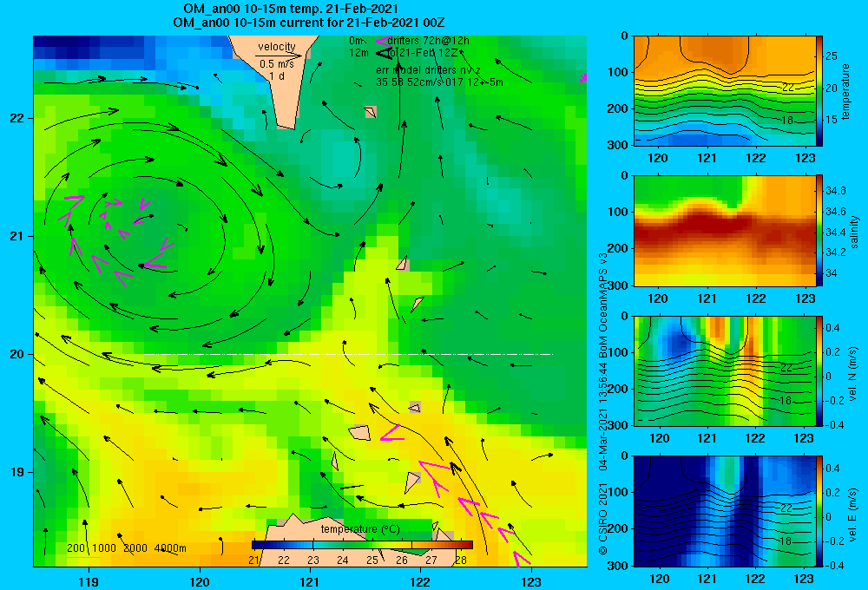This screenshot has width=868, height=590.
Task: Click the vertical "temperature" label beside the first color bar
Action: 845,91
